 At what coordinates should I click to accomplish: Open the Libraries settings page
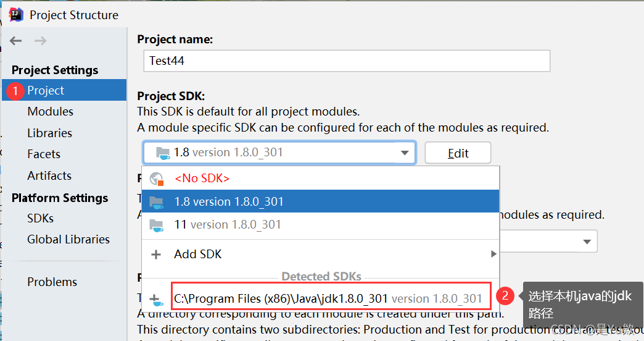[49, 133]
